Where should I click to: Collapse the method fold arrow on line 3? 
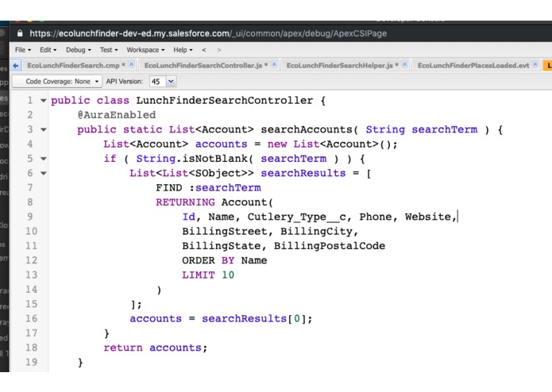pyautogui.click(x=44, y=129)
